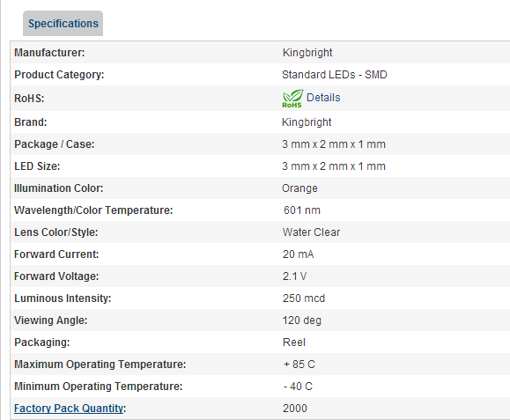
Task: Click the 601 nm wavelength value
Action: coord(302,210)
